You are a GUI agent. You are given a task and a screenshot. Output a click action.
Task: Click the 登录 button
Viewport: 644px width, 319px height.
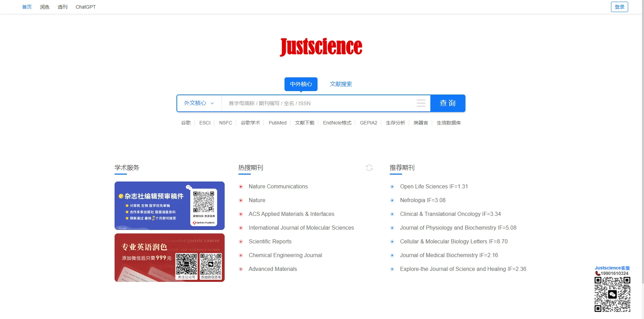[x=620, y=7]
